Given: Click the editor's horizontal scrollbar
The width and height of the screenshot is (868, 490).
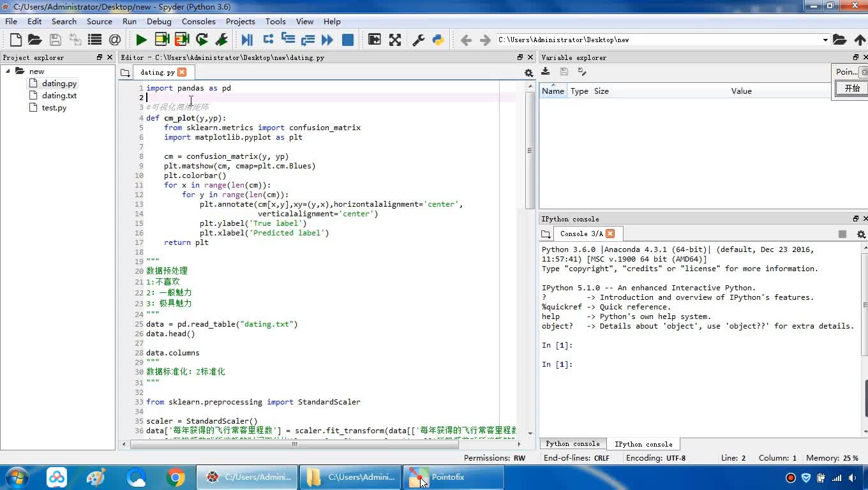Looking at the screenshot, I should tap(294, 444).
